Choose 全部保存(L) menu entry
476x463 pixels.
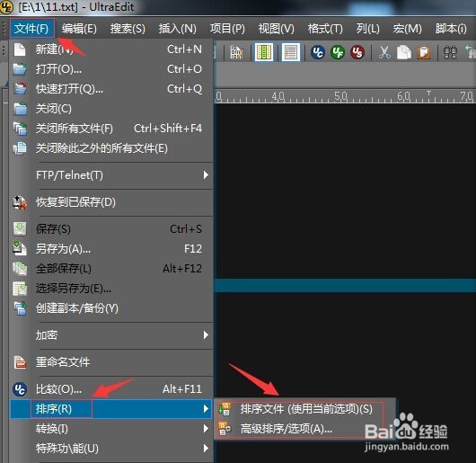111,268
